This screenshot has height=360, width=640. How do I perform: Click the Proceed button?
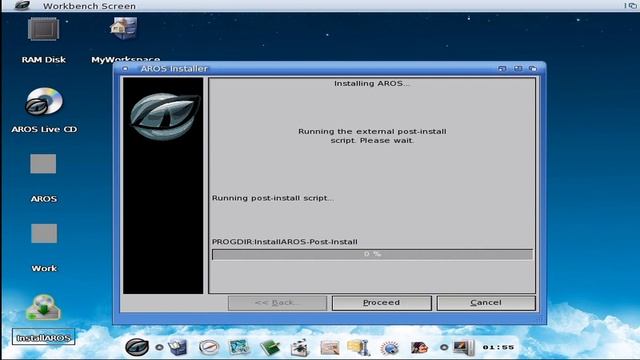(x=382, y=303)
